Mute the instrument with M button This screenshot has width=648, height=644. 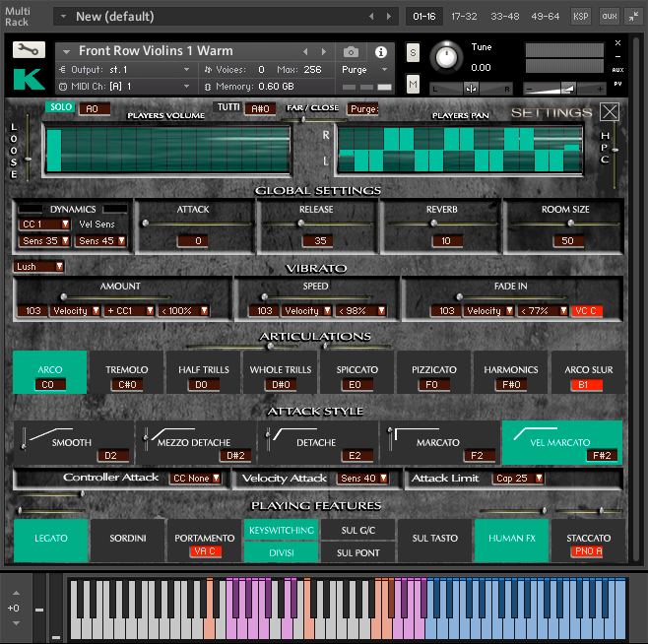pyautogui.click(x=413, y=85)
